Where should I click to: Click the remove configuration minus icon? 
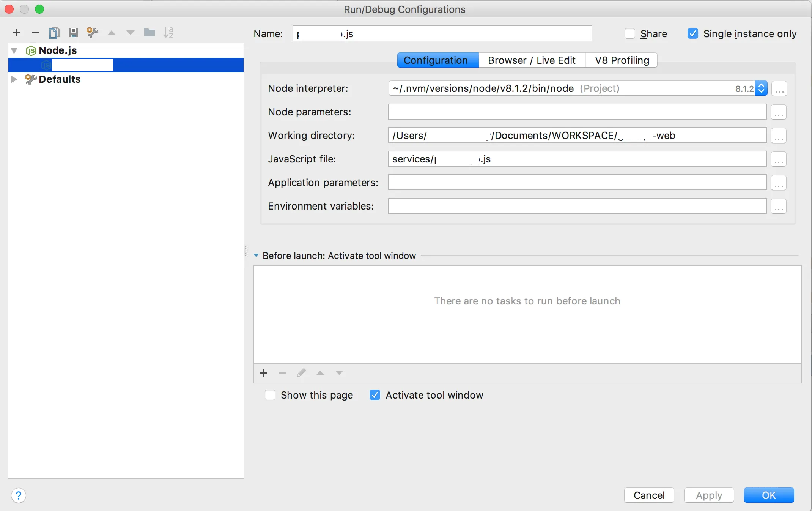(x=36, y=33)
